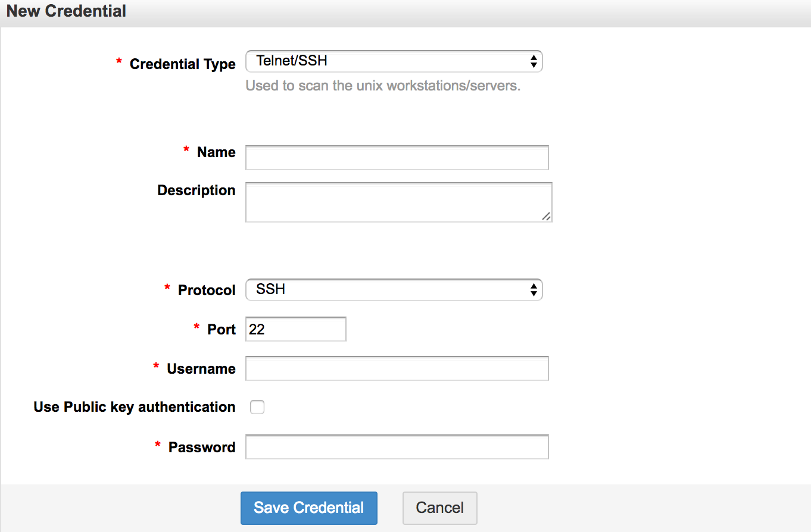Open the Protocol dropdown
Viewport: 811px width, 532px height.
coord(393,290)
